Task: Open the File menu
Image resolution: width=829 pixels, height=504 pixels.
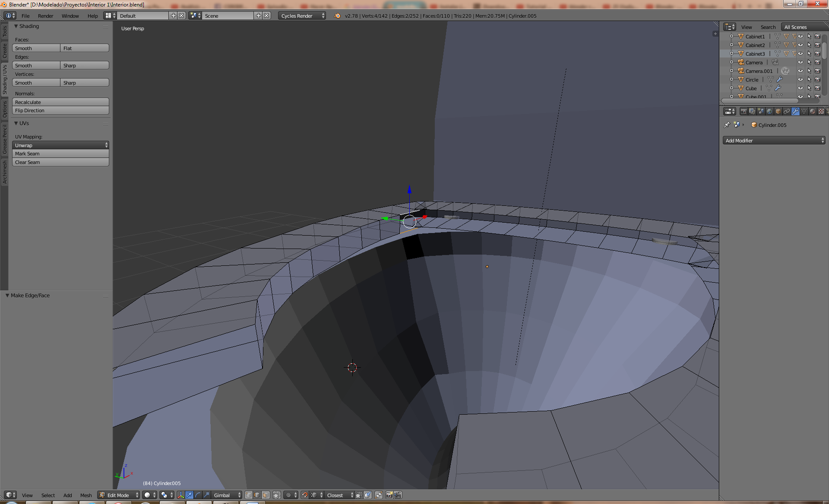Action: click(25, 16)
